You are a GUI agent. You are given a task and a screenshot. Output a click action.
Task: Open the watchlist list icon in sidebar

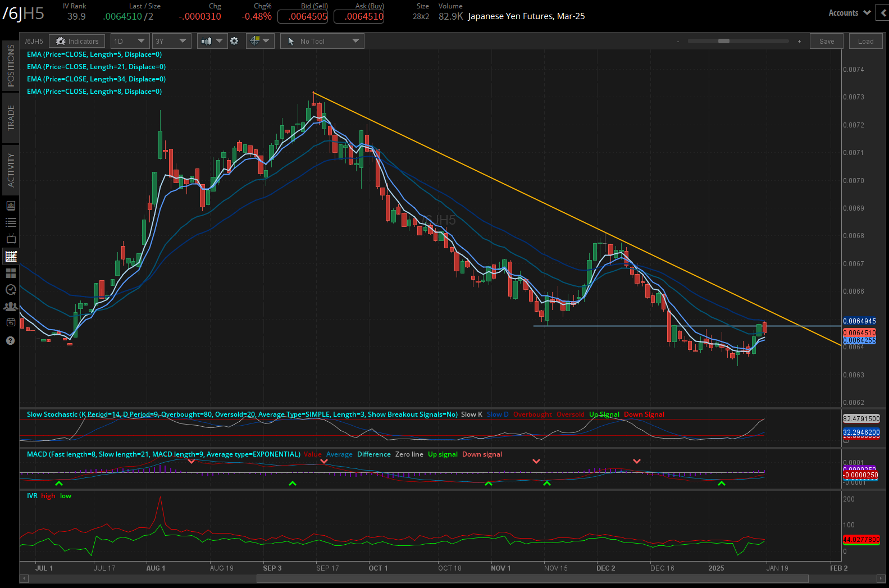11,222
